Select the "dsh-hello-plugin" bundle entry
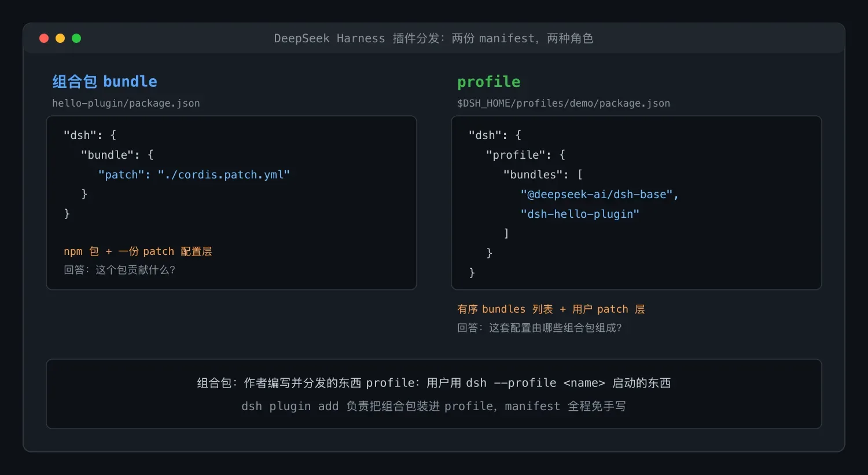Screen dimensions: 868x475 (x=580, y=214)
